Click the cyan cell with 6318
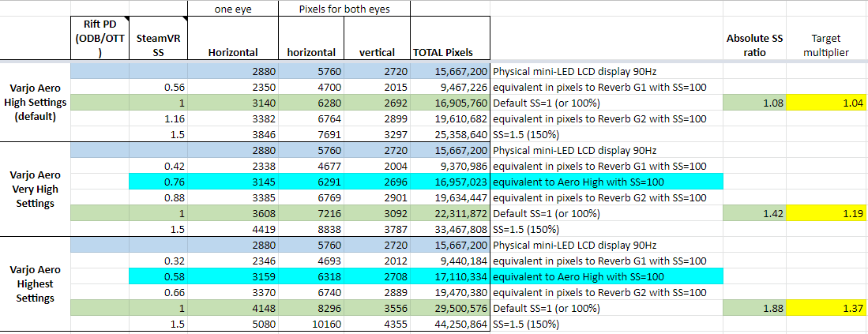The height and width of the screenshot is (334, 868). click(x=312, y=276)
